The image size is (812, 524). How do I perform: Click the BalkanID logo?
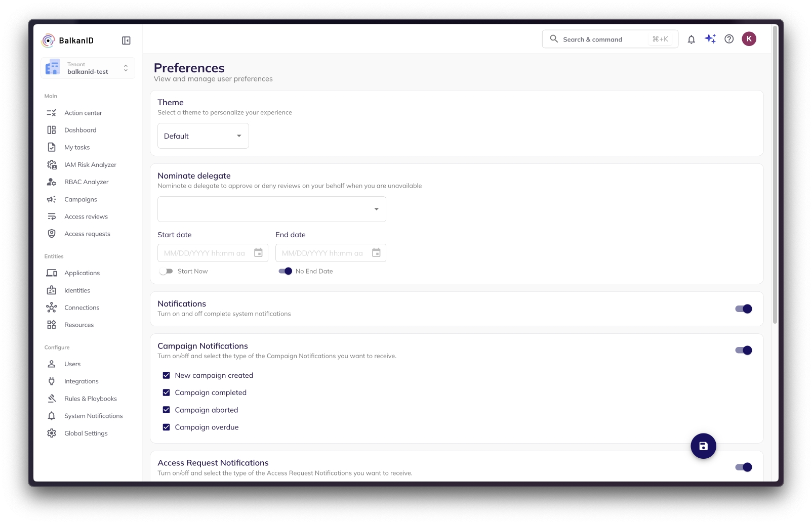point(68,40)
